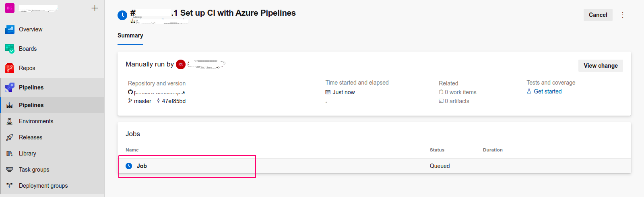Switch to the Summary tab

coord(130,35)
